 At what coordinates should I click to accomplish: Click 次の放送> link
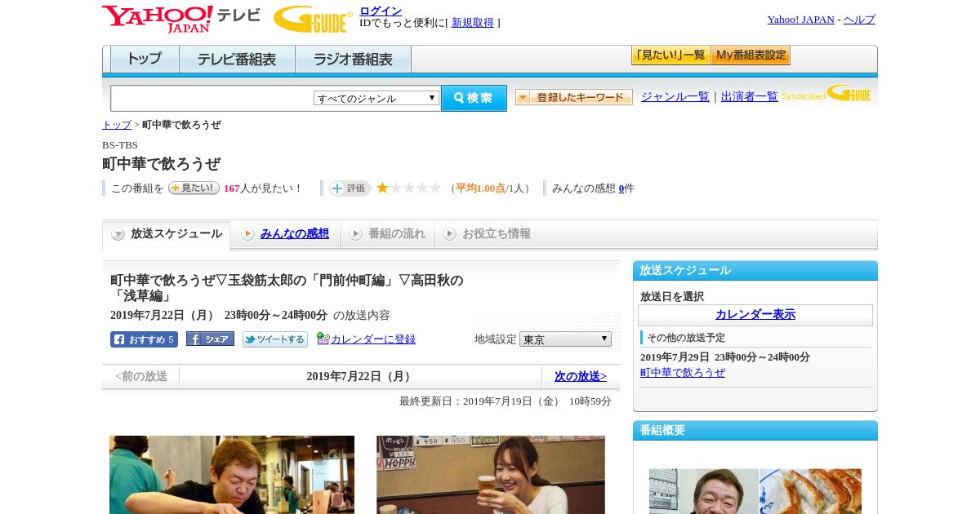pyautogui.click(x=581, y=377)
